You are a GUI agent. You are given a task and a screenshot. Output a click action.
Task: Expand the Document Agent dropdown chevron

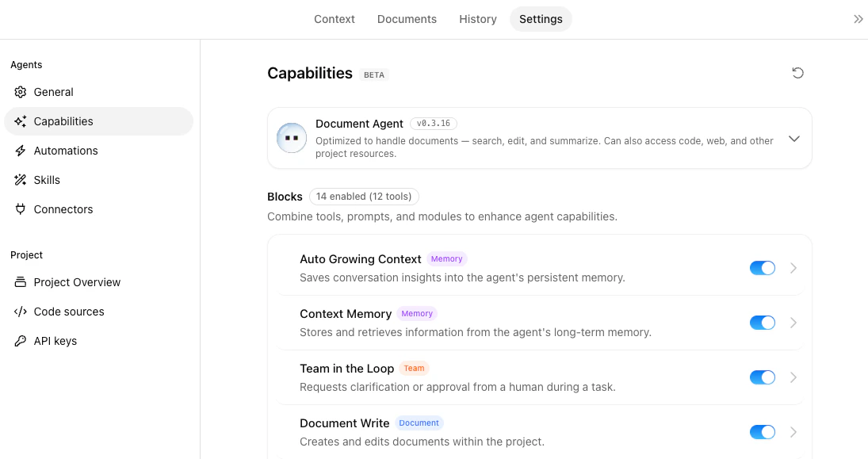coord(793,139)
